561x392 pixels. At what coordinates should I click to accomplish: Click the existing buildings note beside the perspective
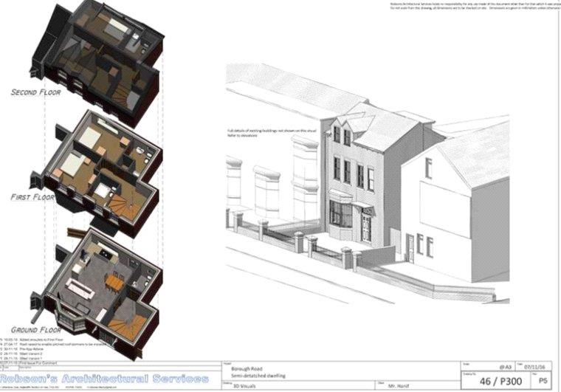[272, 133]
